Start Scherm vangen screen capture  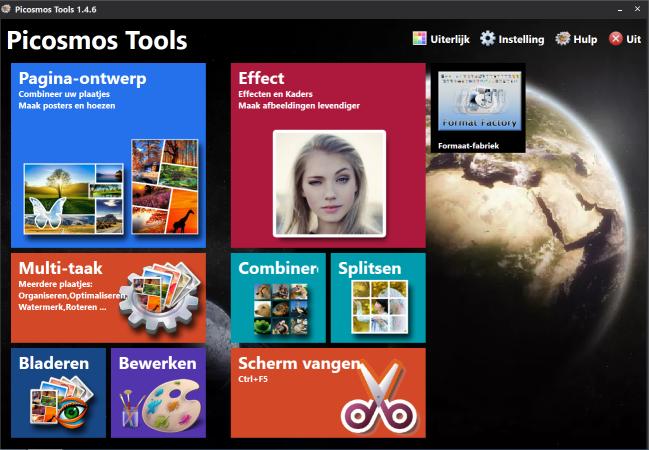(x=328, y=392)
